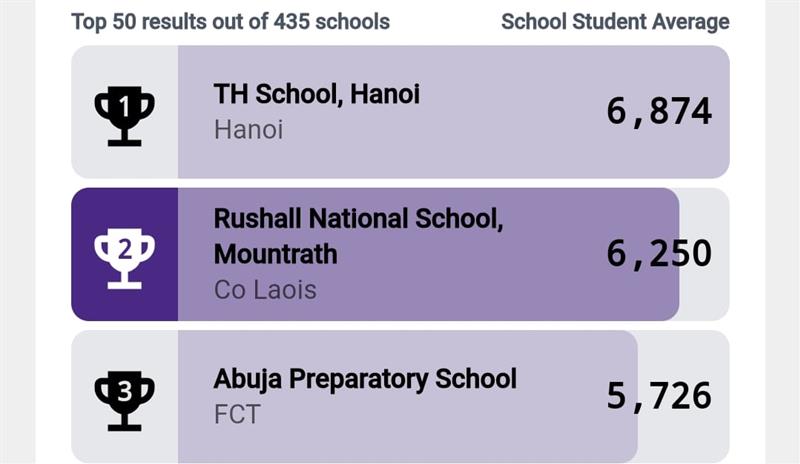Click the FCT location label

click(236, 414)
